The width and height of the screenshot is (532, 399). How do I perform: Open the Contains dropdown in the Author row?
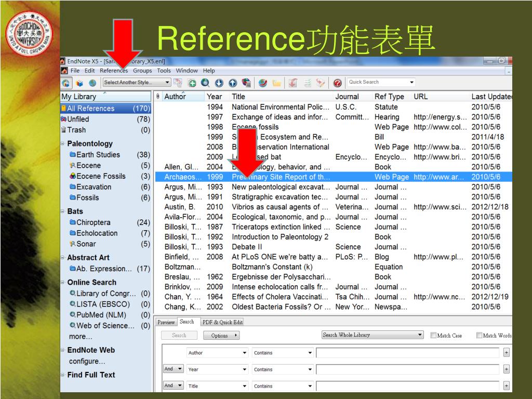pos(283,353)
